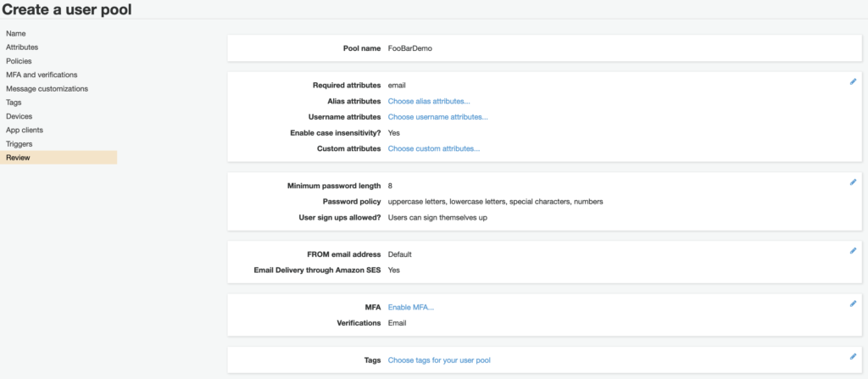The image size is (868, 379).
Task: Open the Choose username attributes link
Action: [437, 117]
